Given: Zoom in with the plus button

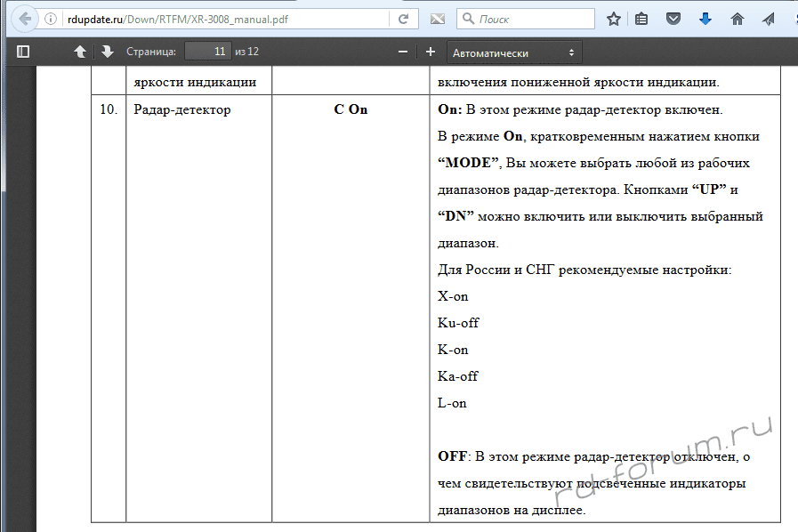Looking at the screenshot, I should (431, 52).
